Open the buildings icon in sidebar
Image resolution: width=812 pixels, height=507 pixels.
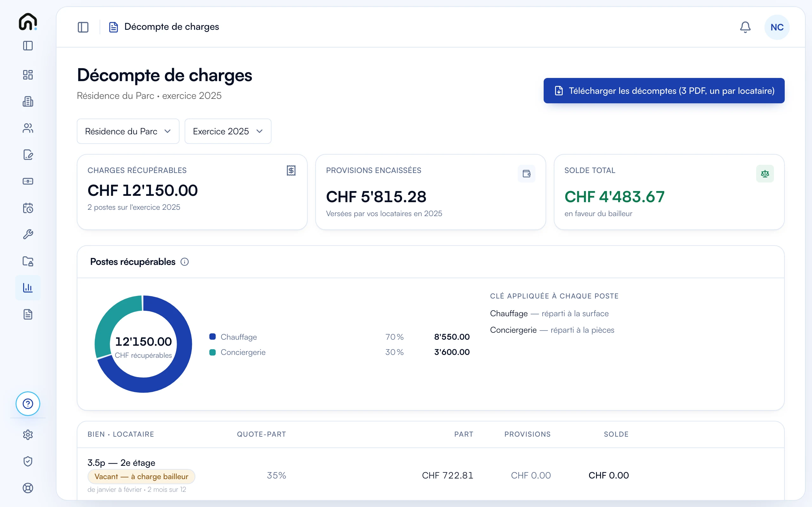pos(28,102)
